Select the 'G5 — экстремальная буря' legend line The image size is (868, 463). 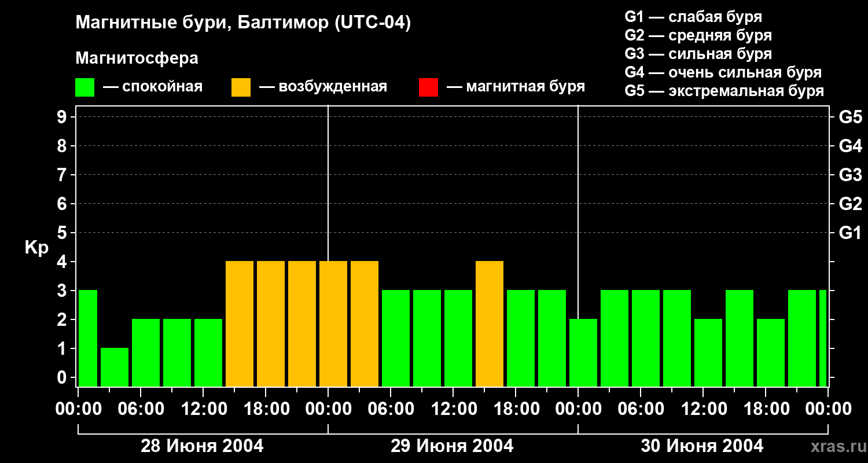724,91
